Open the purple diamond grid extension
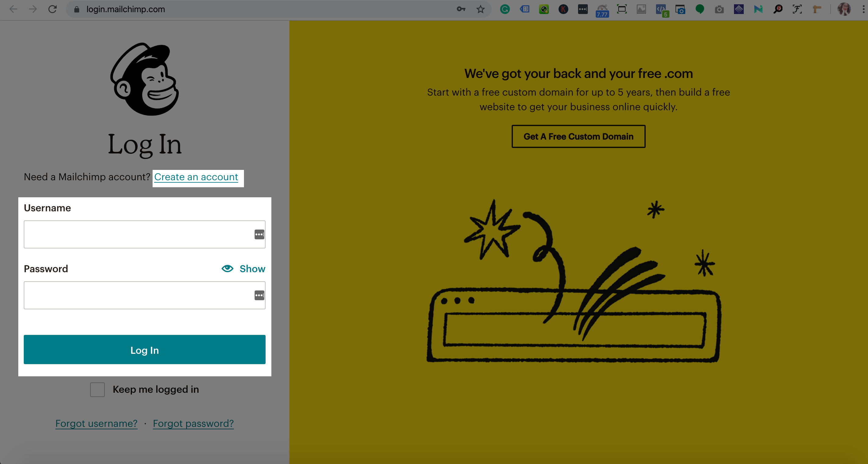This screenshot has width=868, height=464. 739,9
